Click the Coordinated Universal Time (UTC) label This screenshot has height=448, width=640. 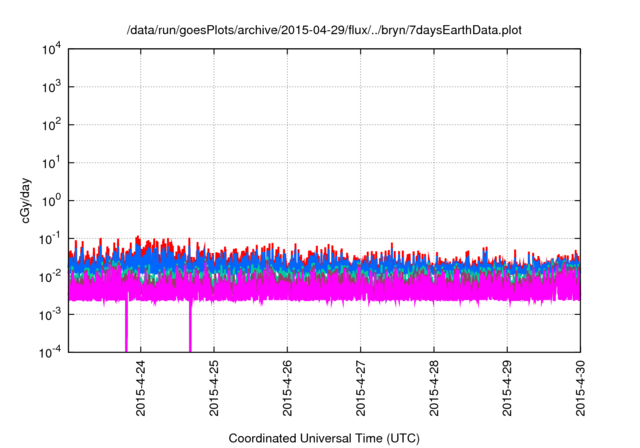pos(324,438)
